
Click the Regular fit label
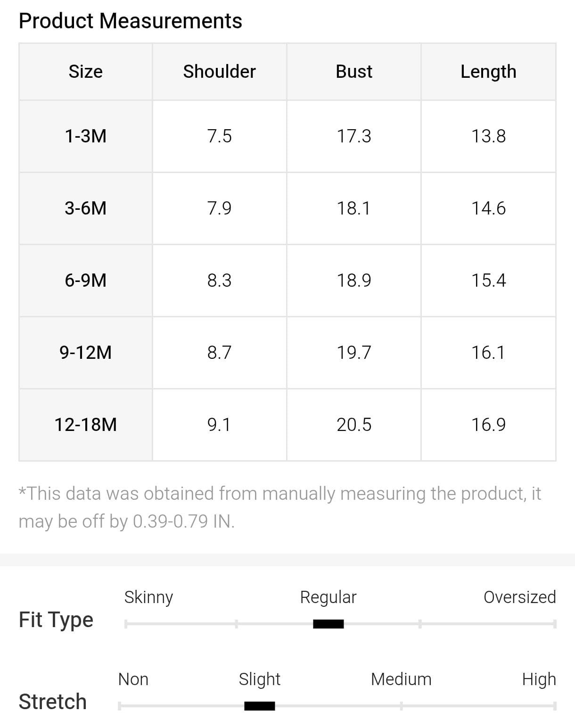click(328, 597)
